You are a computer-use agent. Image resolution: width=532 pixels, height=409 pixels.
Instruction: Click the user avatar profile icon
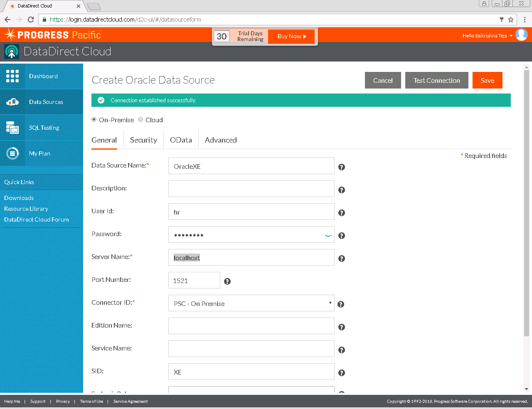[522, 34]
